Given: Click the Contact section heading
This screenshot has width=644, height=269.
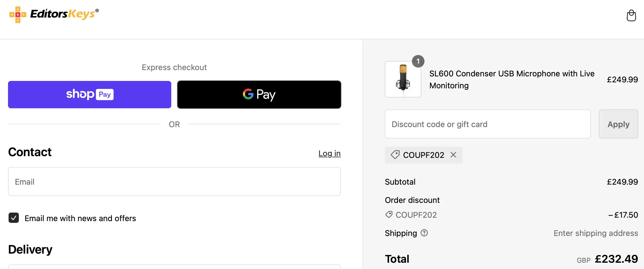Looking at the screenshot, I should (x=30, y=152).
